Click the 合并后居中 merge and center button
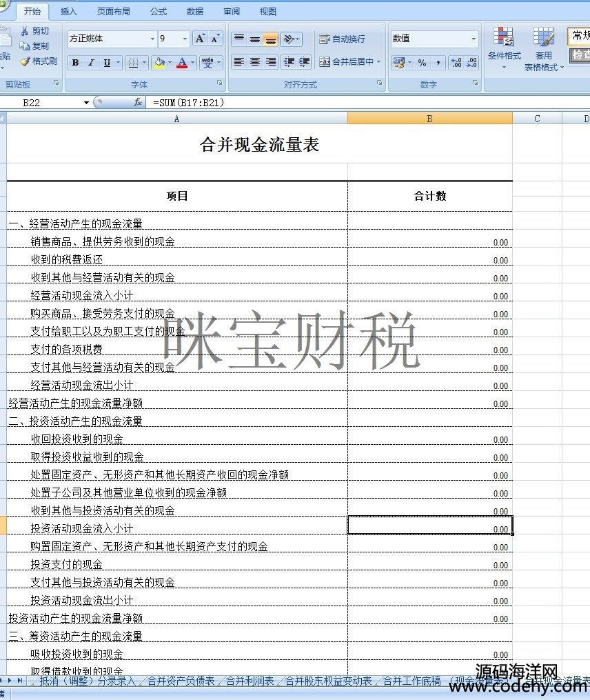590x700 pixels. (350, 62)
